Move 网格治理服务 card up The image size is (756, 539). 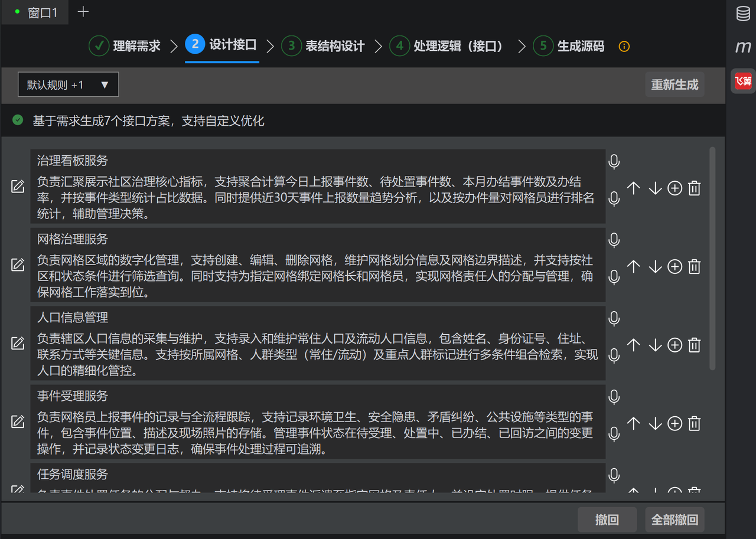click(633, 266)
